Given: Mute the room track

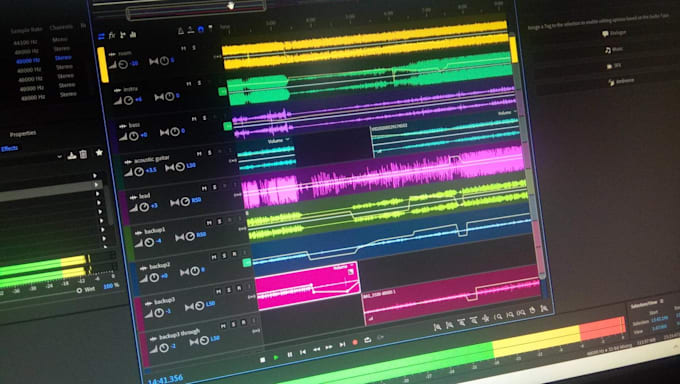Looking at the screenshot, I should pyautogui.click(x=183, y=49).
